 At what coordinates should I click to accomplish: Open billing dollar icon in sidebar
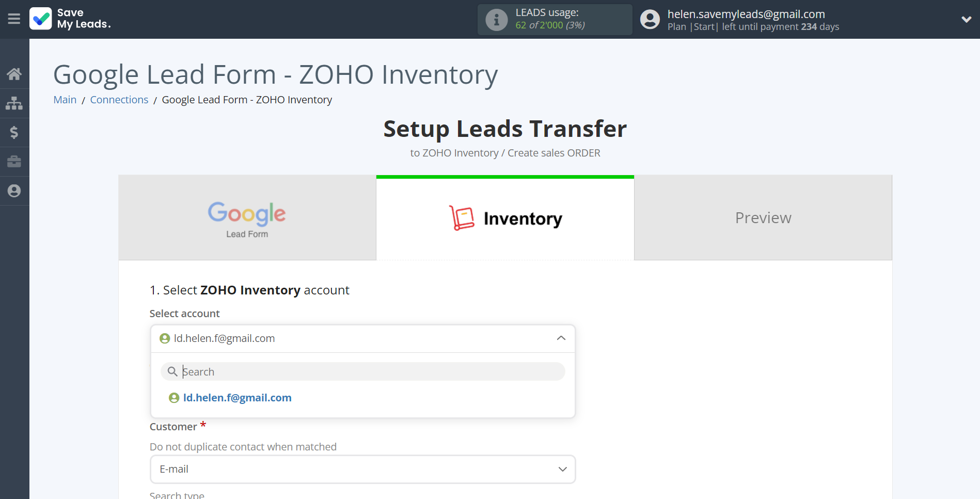point(14,133)
